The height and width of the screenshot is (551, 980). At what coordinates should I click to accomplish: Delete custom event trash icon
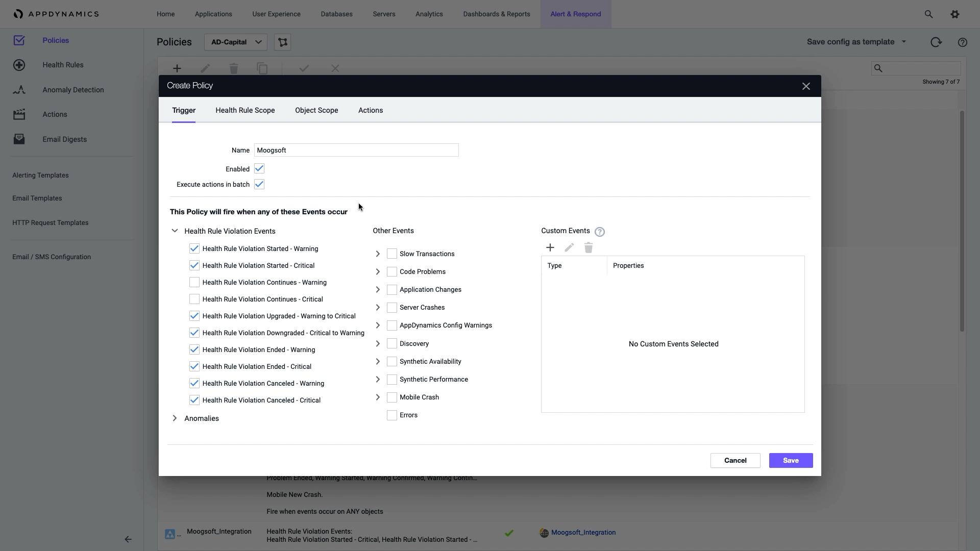(x=589, y=247)
